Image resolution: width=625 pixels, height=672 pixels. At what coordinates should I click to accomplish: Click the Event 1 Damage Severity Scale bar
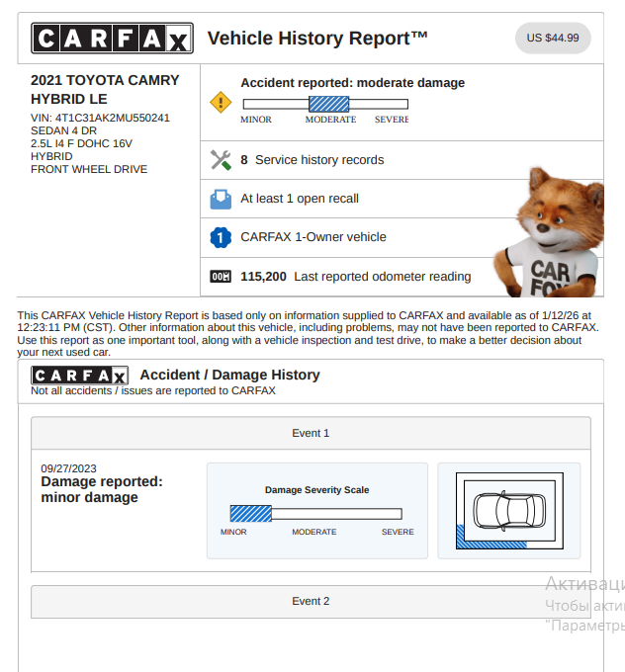click(x=315, y=514)
